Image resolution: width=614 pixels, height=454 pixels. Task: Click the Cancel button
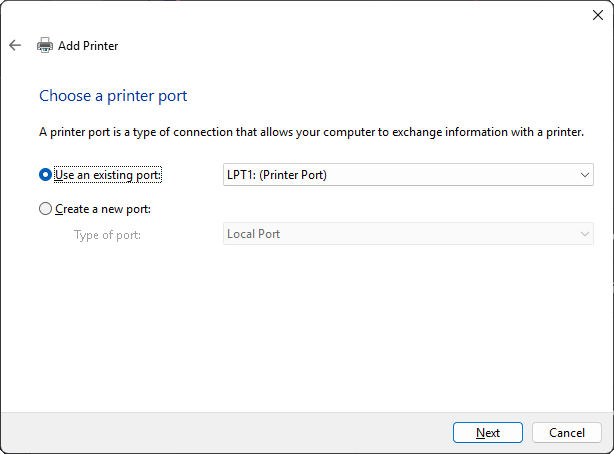tap(567, 433)
